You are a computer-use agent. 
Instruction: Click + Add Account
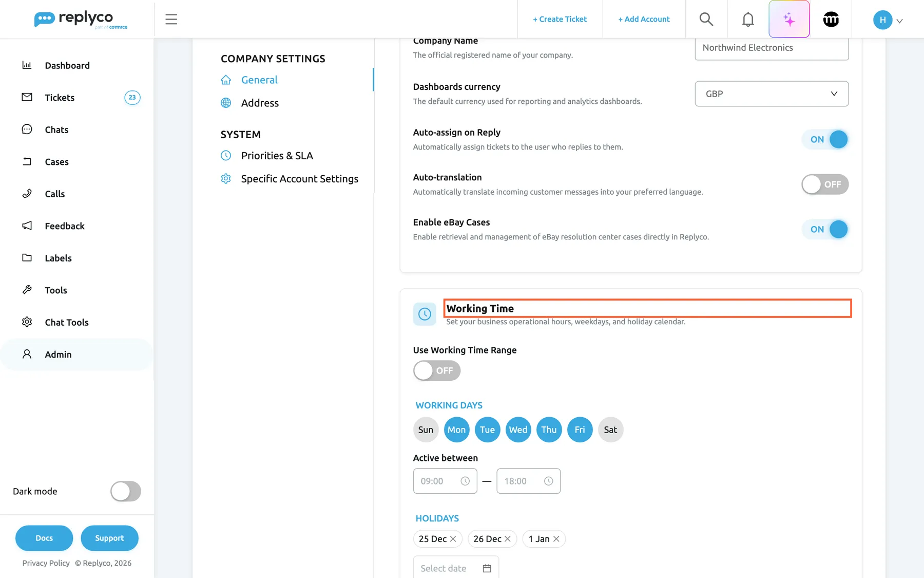[644, 19]
